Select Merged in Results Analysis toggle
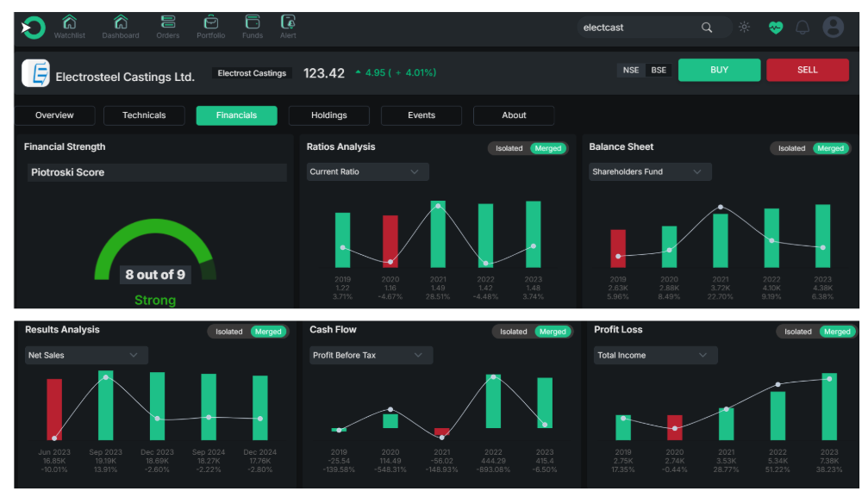This screenshot has height=497, width=868. click(x=268, y=332)
